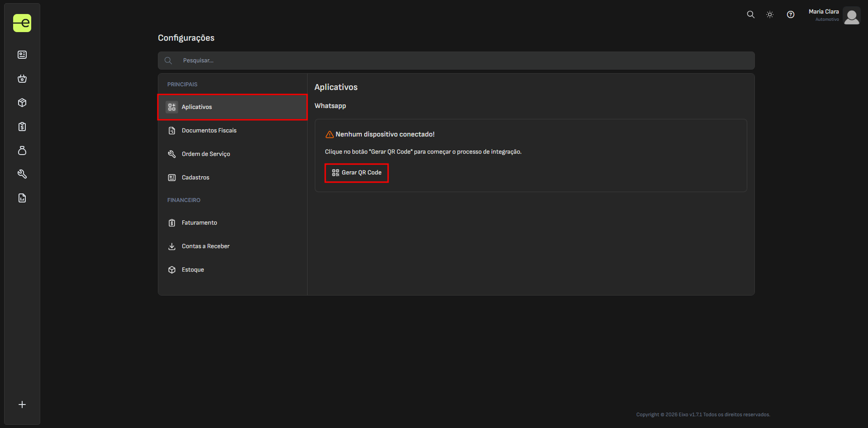The height and width of the screenshot is (428, 868).
Task: Open the wrench tools icon in left sidebar
Action: pyautogui.click(x=22, y=174)
